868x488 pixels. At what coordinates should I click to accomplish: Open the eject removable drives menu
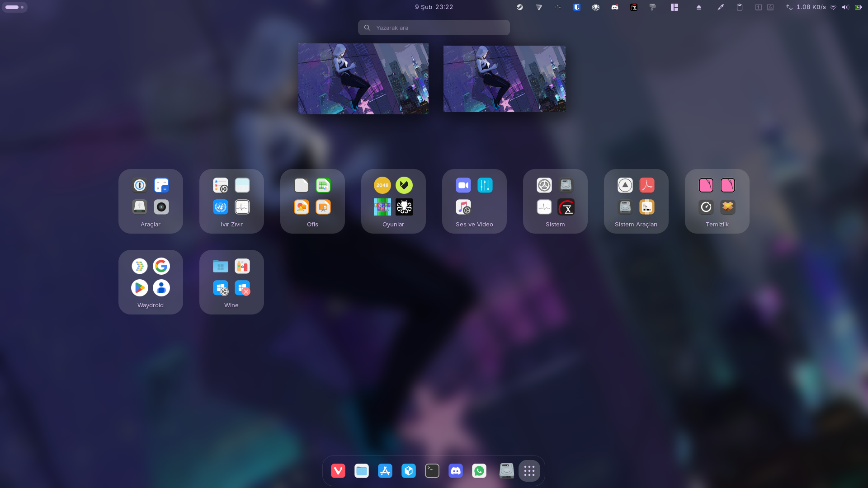coord(699,7)
